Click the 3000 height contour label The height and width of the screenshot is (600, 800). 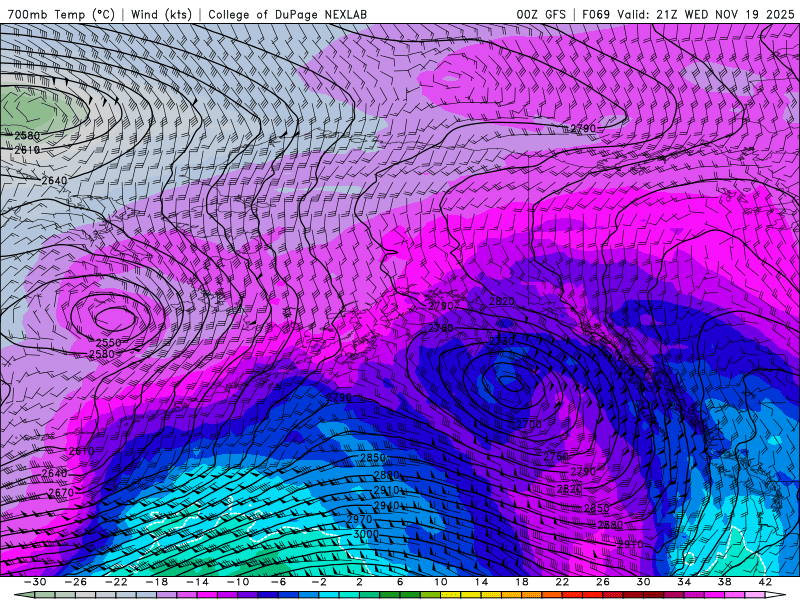(366, 534)
